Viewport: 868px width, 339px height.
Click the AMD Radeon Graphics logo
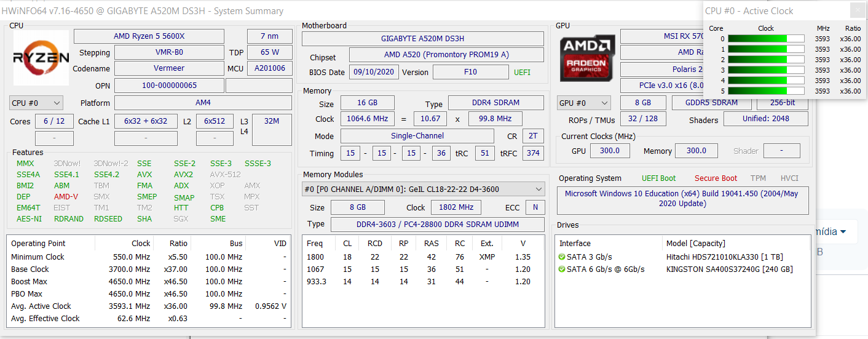pyautogui.click(x=587, y=58)
